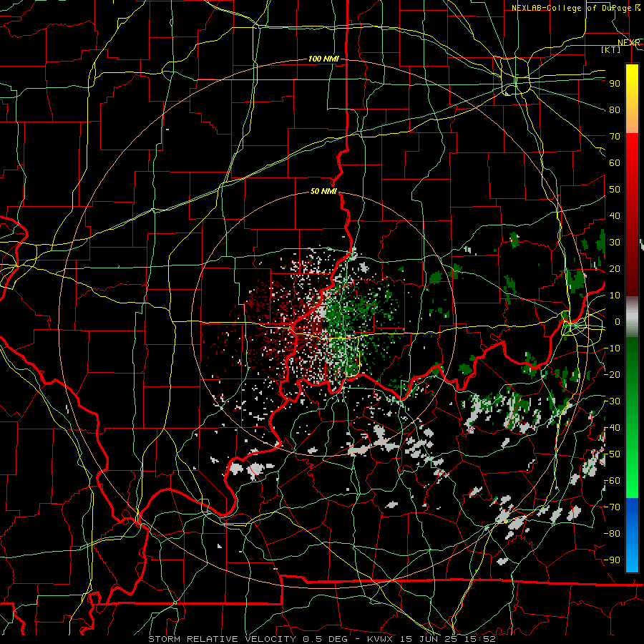Click the "NEXLAB-College of DuPage" header text
Screen dimensions: 644x644
coord(571,8)
